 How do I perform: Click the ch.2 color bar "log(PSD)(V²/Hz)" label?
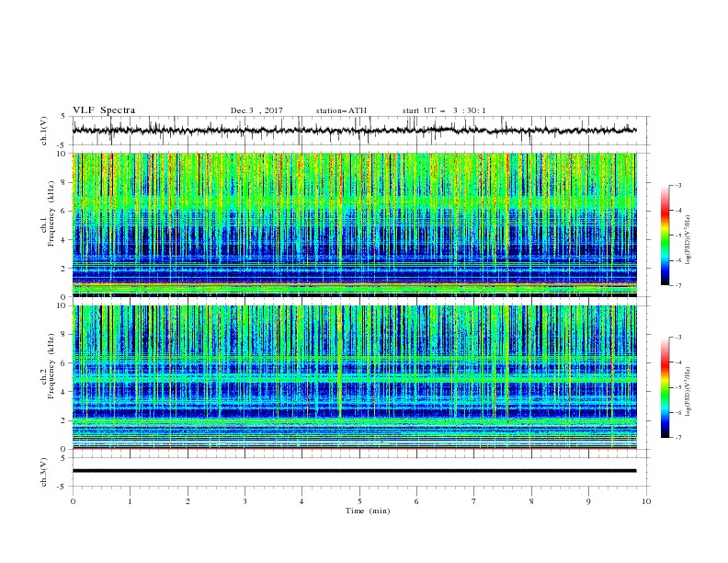pos(688,391)
